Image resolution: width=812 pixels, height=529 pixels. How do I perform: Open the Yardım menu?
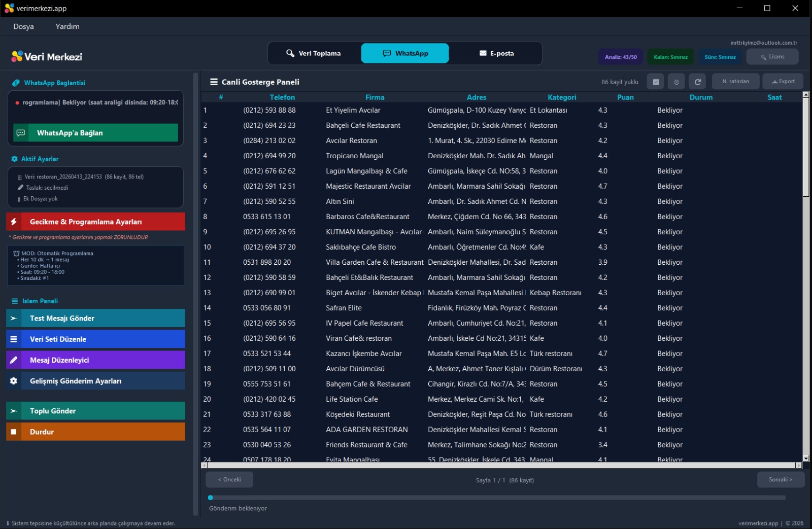pyautogui.click(x=67, y=26)
